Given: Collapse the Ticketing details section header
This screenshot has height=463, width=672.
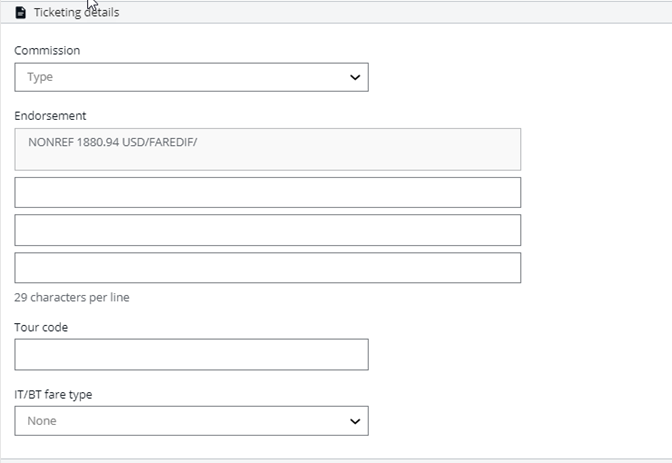Looking at the screenshot, I should click(x=336, y=12).
